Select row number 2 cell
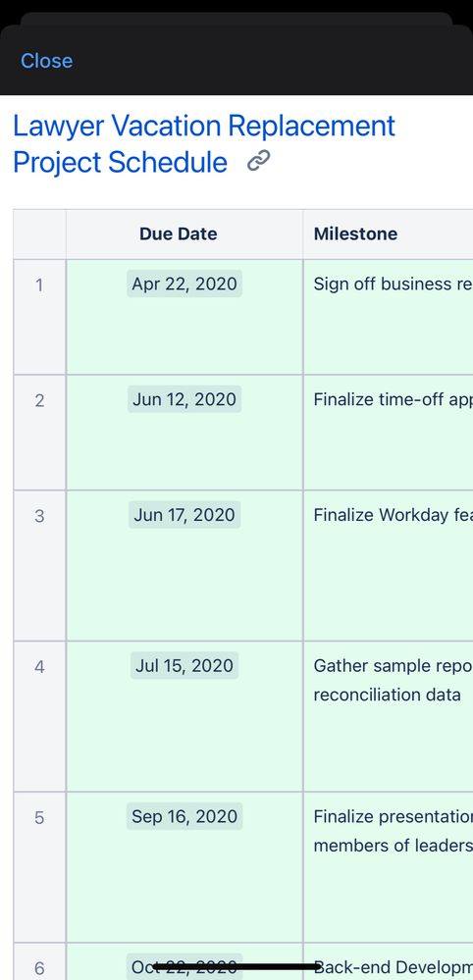The image size is (473, 980). pos(39,433)
